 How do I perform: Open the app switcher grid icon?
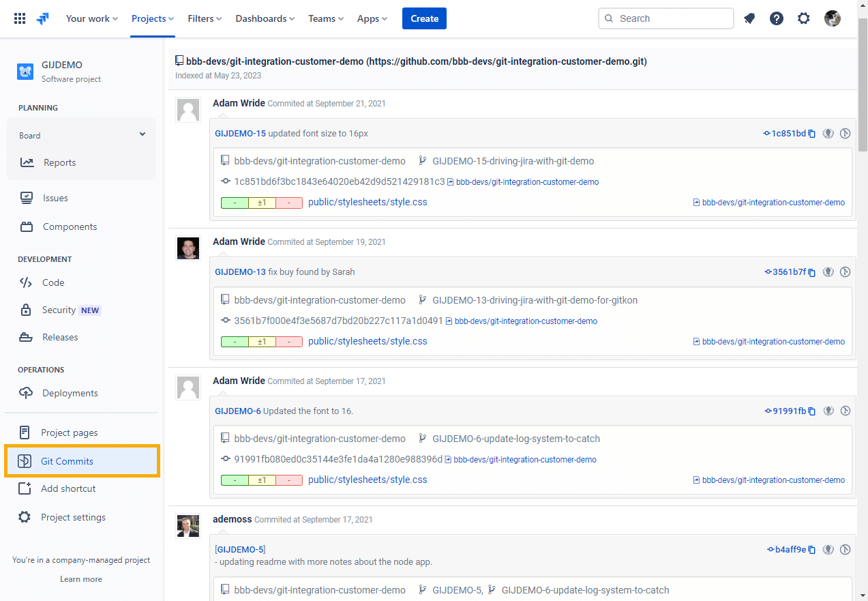20,18
